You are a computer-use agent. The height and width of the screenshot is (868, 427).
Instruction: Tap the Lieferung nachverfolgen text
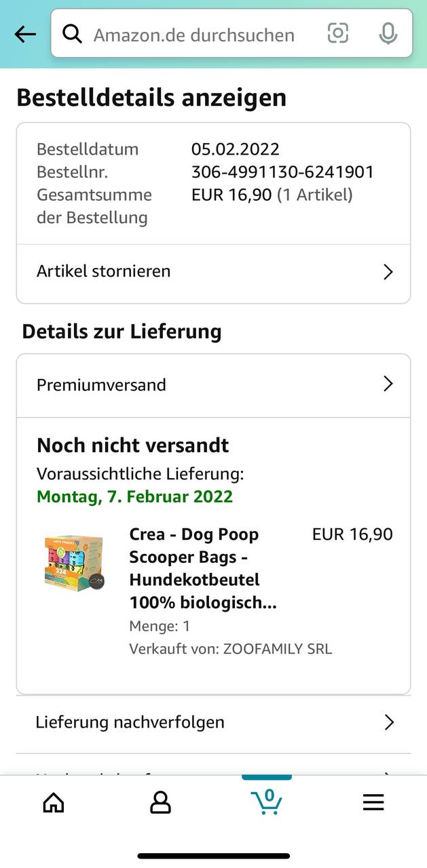130,722
